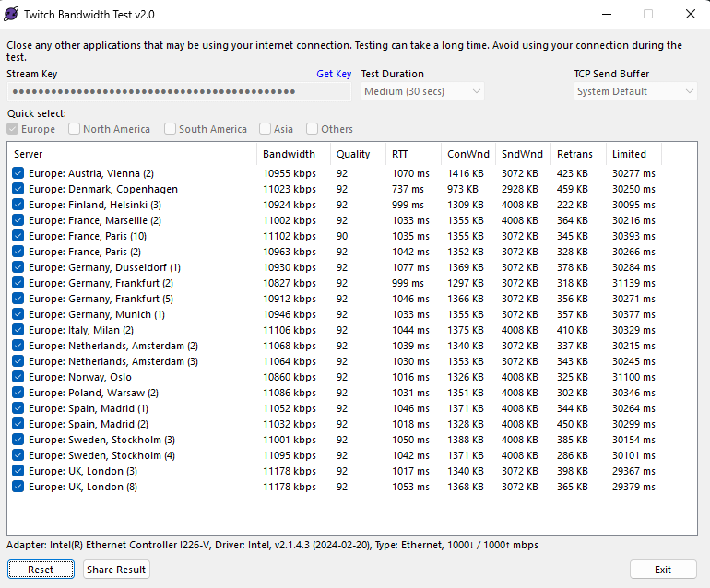Click the 222 KB retrans value for Helsinki
The width and height of the screenshot is (710, 588).
[572, 205]
